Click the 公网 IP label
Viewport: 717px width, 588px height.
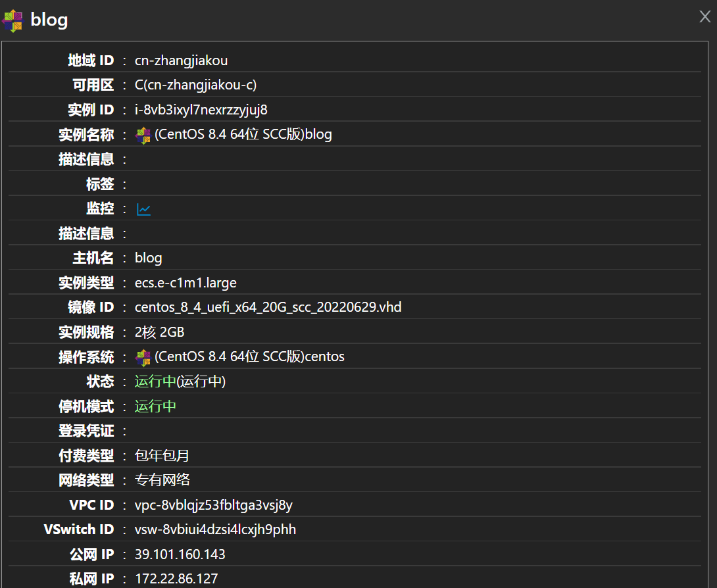point(91,554)
